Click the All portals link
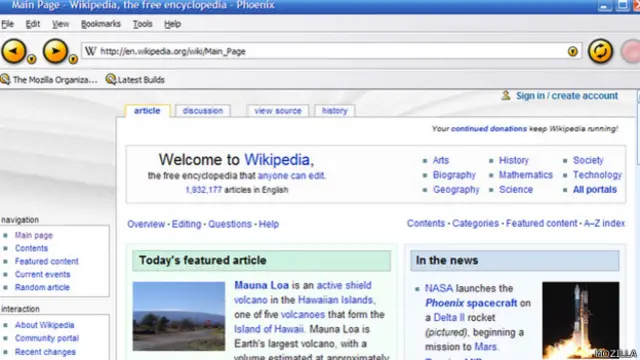 coord(595,189)
